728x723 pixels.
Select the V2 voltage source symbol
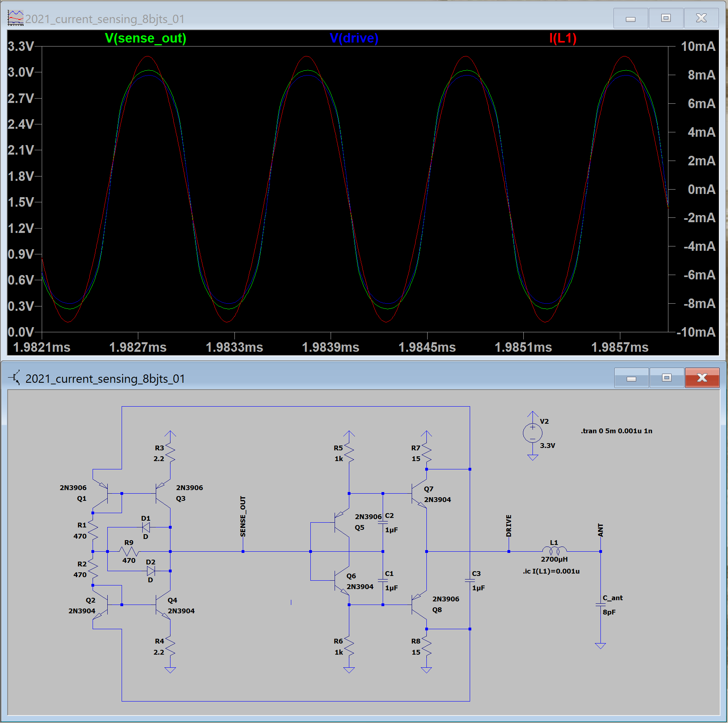tap(532, 433)
